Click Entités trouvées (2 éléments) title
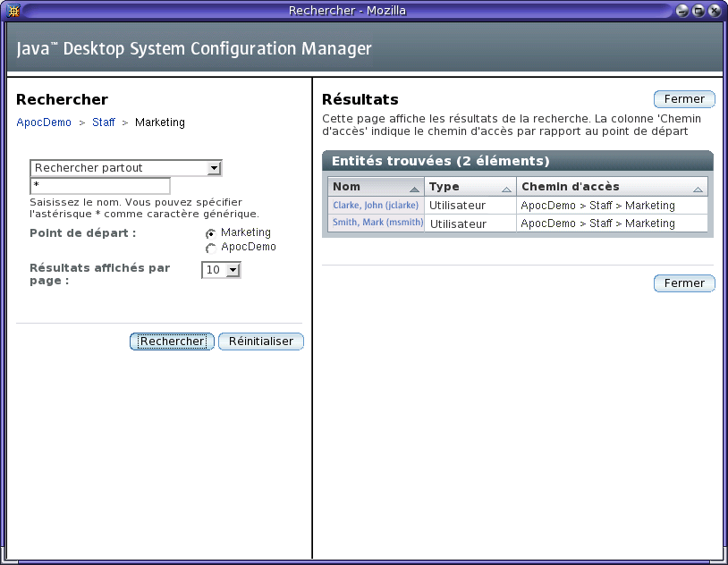The width and height of the screenshot is (728, 565). point(440,161)
